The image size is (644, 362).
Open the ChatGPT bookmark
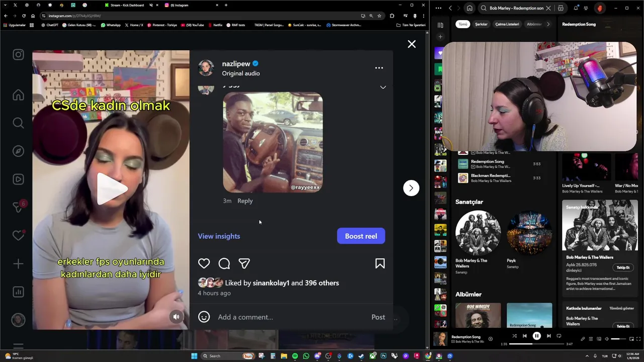50,25
